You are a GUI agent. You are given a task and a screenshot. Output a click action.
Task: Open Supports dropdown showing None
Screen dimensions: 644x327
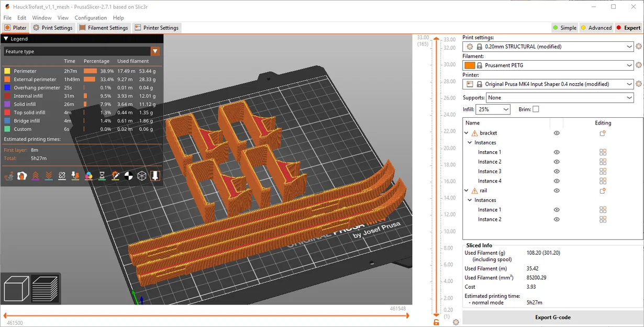coord(560,98)
